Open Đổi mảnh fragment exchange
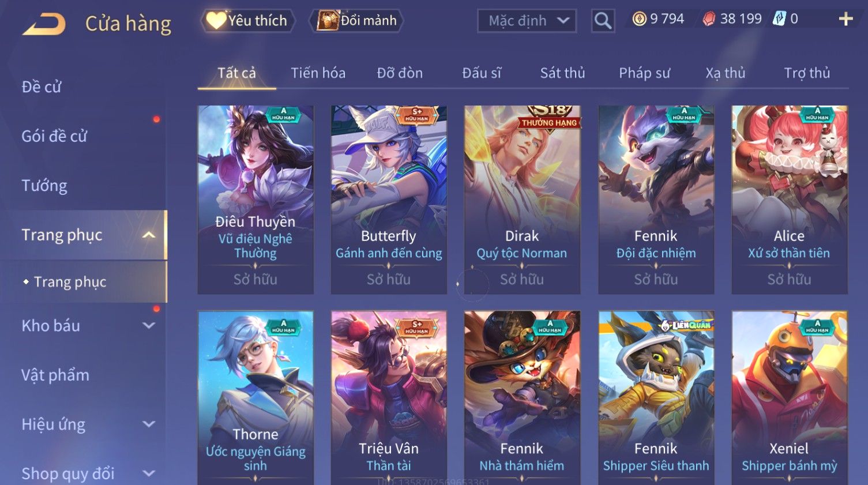This screenshot has height=485, width=868. [x=356, y=21]
